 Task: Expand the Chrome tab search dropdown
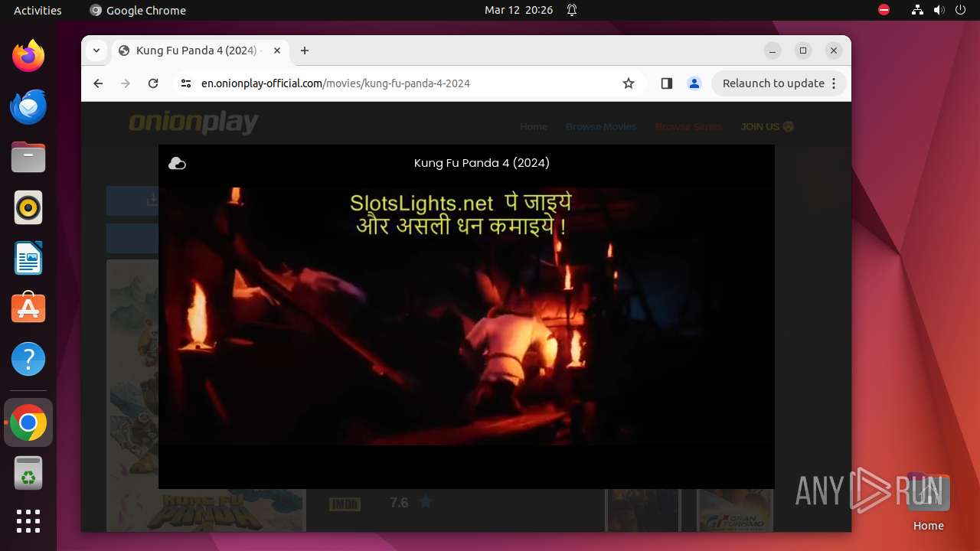click(96, 51)
